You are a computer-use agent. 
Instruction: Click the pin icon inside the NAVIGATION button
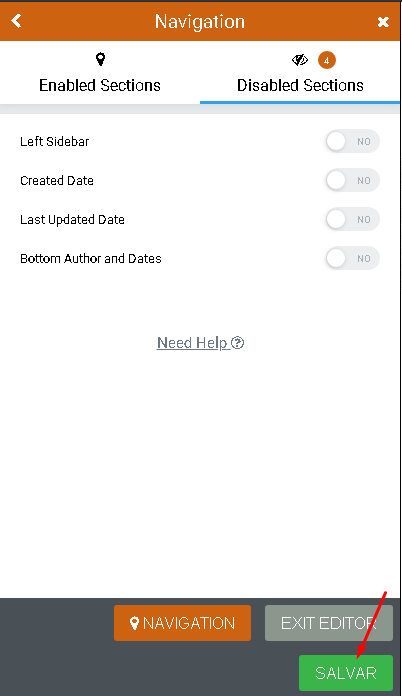[x=134, y=623]
